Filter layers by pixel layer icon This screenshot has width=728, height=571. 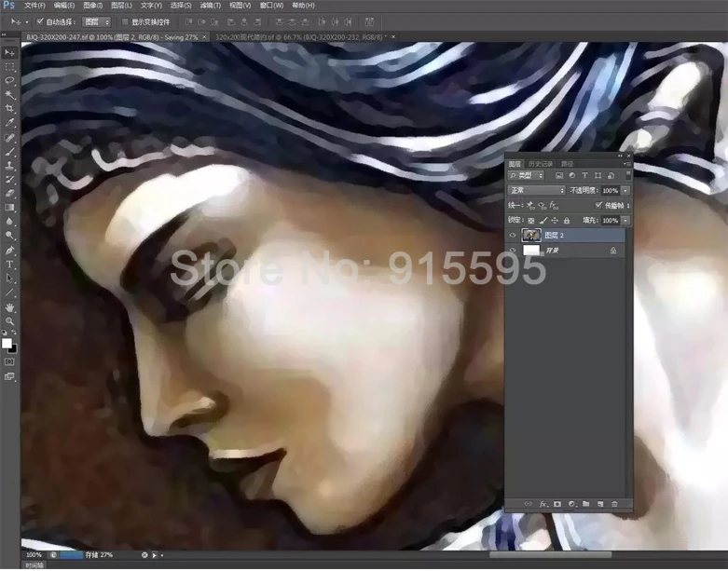[x=559, y=176]
